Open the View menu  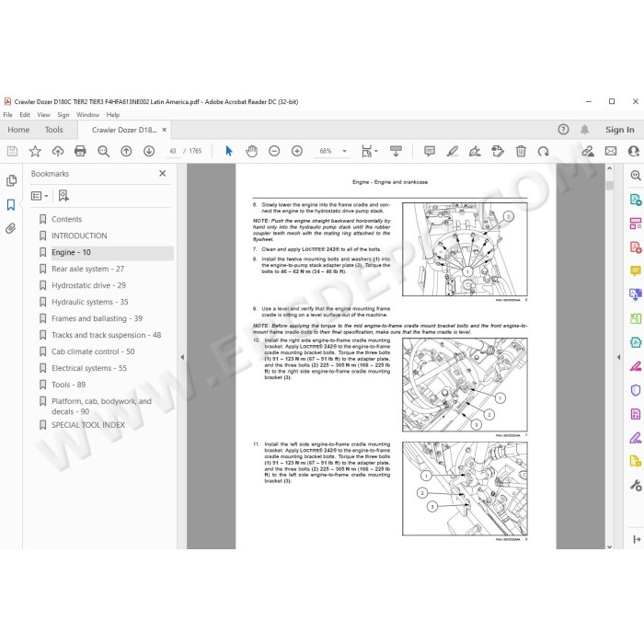(43, 115)
